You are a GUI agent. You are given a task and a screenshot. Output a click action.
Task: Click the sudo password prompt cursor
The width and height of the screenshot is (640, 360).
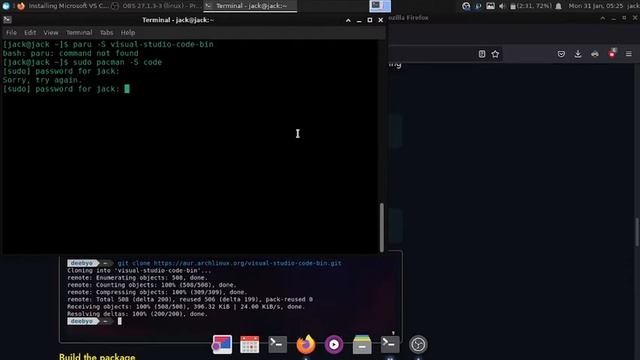[127, 89]
